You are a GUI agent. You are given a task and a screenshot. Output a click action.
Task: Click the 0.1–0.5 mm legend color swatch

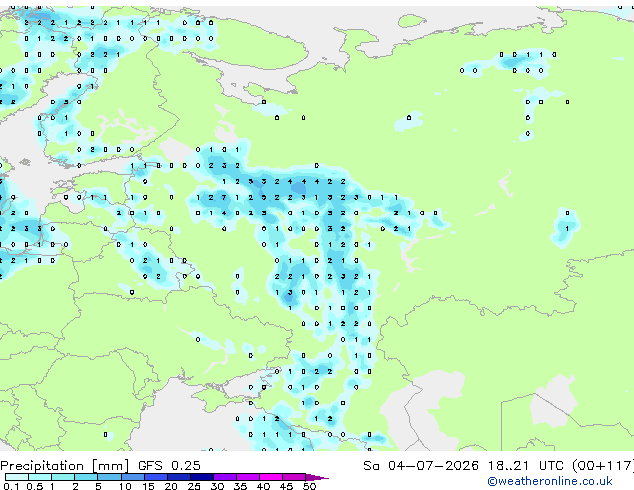pyautogui.click(x=17, y=477)
